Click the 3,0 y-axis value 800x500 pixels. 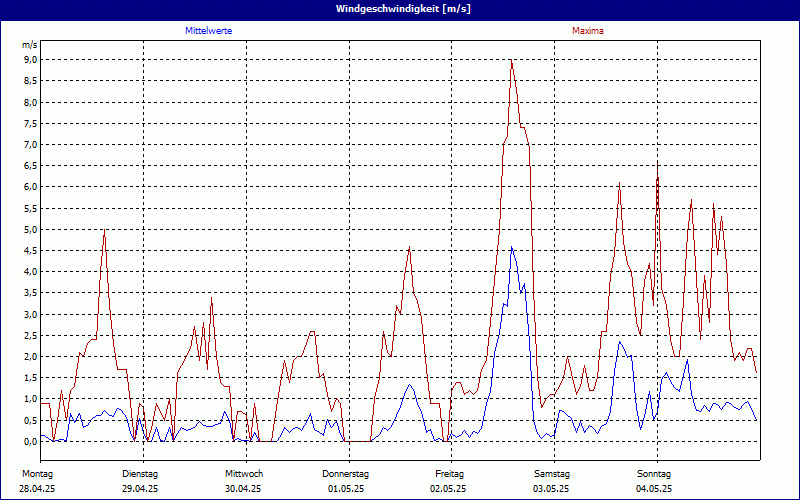coord(30,314)
